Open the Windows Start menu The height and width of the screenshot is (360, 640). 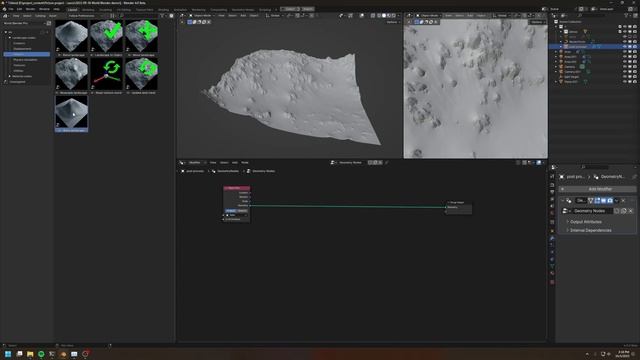8,354
